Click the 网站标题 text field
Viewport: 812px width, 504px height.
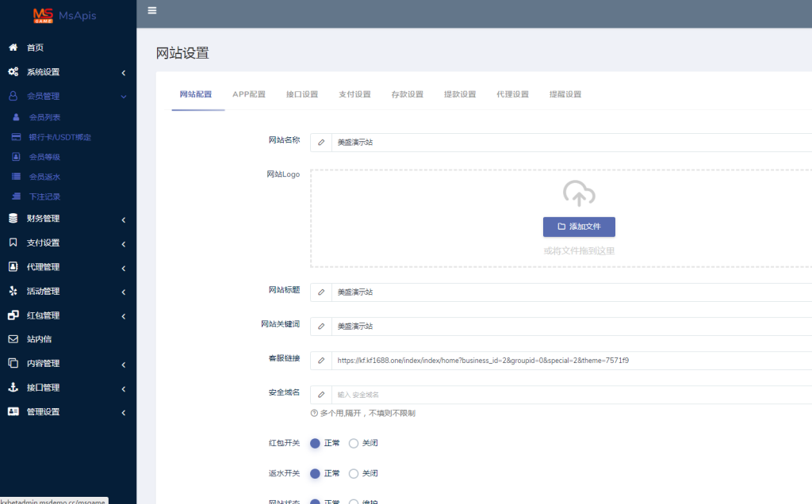572,292
